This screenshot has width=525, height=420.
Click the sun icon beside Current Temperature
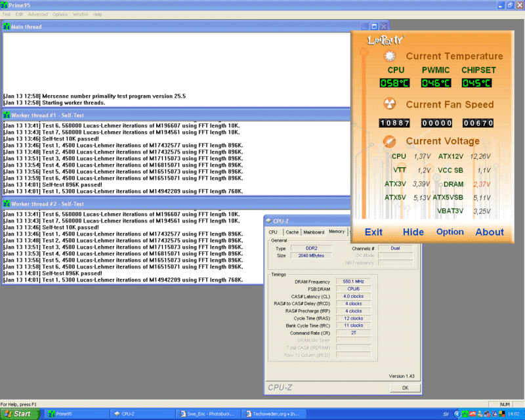click(389, 56)
